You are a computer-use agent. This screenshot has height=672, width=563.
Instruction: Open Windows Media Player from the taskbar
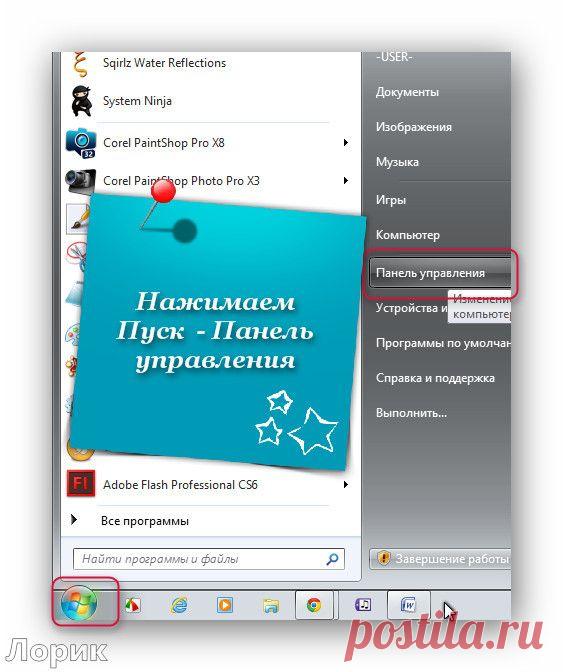[225, 605]
